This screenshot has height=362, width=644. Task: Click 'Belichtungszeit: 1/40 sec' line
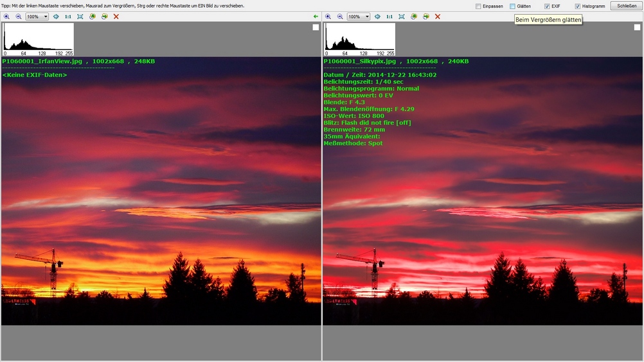[363, 82]
